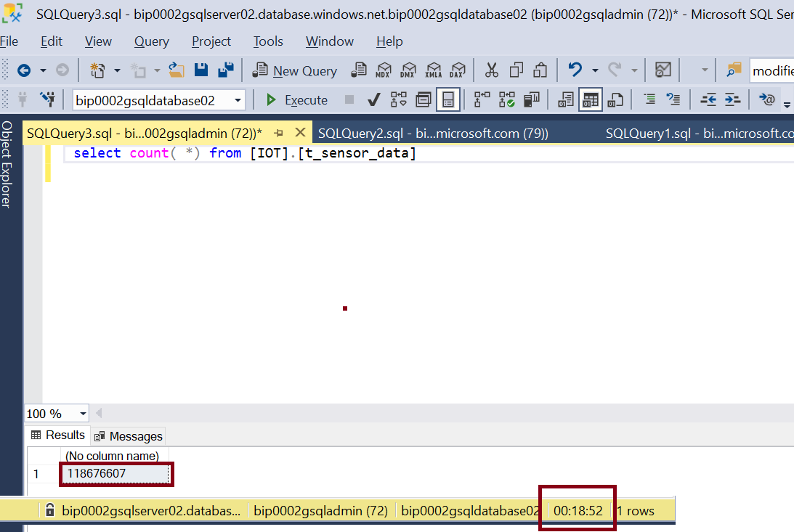Specify values for template parameters icon
This screenshot has width=794, height=532.
(x=766, y=99)
